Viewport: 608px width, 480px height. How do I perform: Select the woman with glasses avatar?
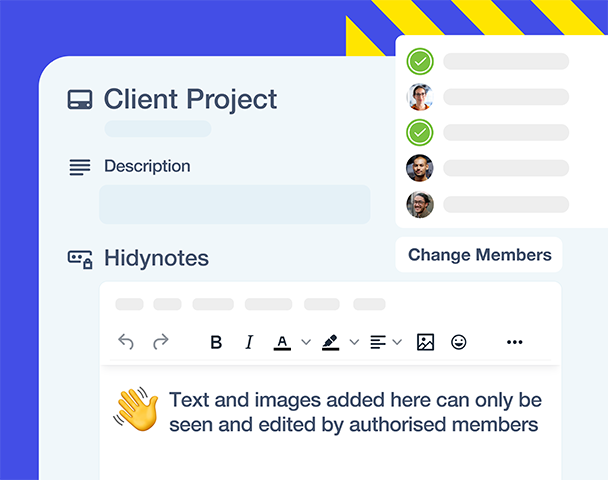click(420, 97)
